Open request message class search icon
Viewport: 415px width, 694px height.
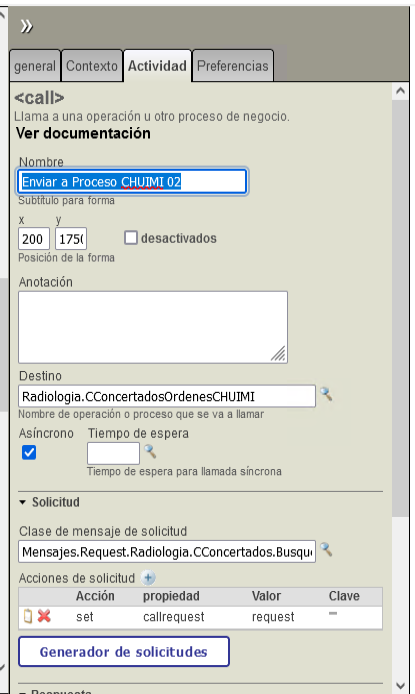(x=327, y=549)
